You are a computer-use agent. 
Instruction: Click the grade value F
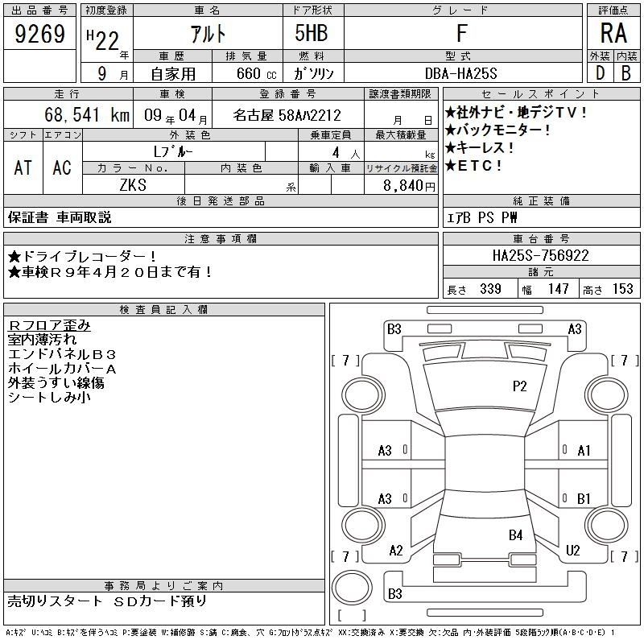coord(462,33)
